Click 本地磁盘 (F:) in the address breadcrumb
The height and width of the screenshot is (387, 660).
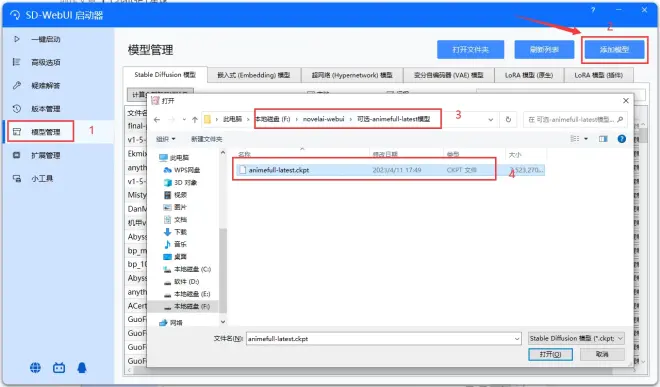[x=273, y=119]
